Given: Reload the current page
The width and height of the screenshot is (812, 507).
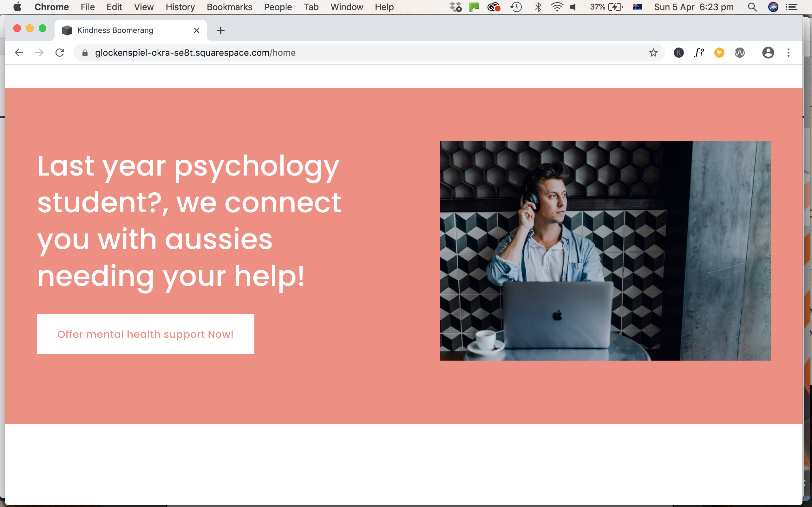Looking at the screenshot, I should click(59, 52).
